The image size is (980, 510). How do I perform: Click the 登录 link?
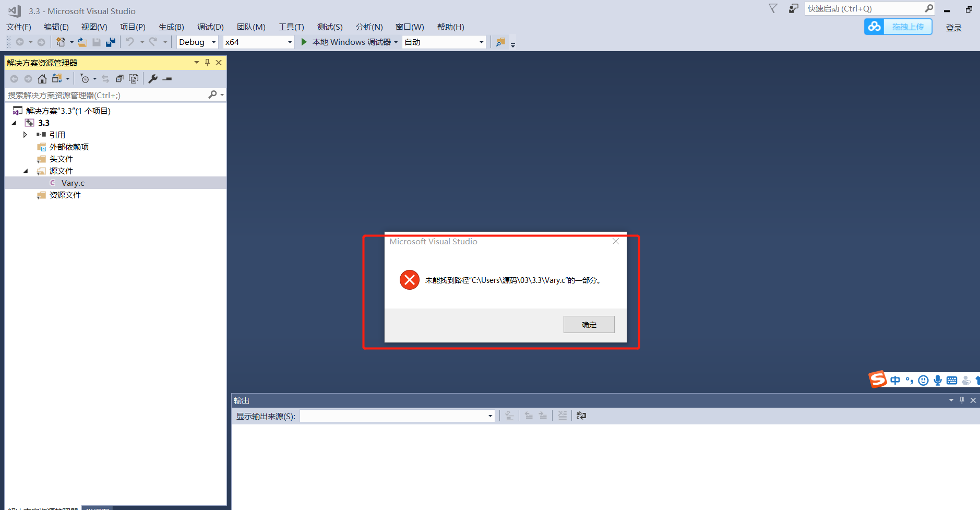pos(953,28)
